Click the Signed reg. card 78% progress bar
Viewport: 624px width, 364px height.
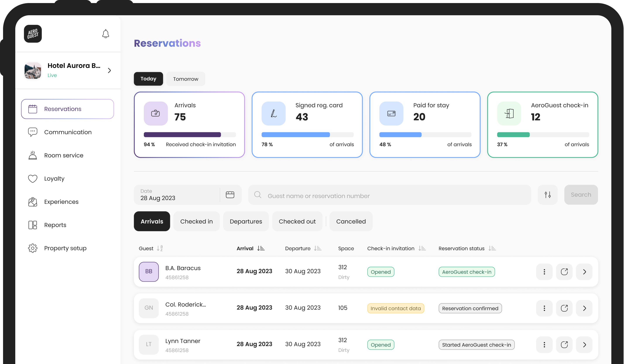click(308, 135)
